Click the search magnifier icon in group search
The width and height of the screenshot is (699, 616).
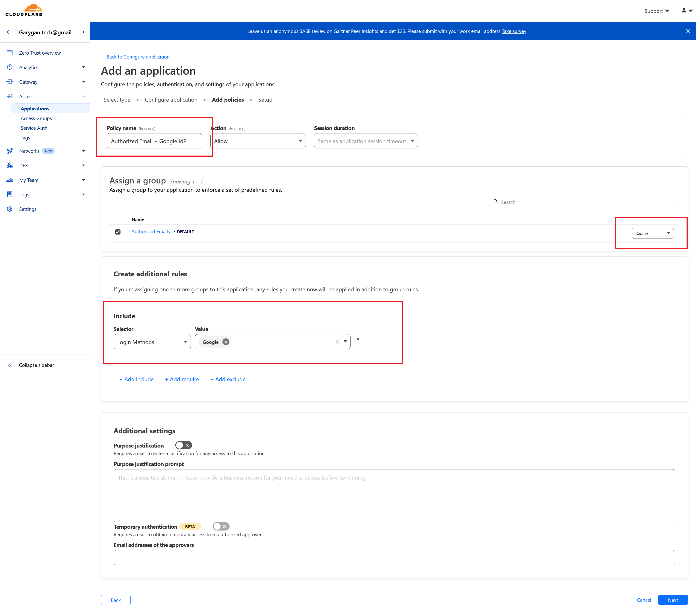point(496,201)
